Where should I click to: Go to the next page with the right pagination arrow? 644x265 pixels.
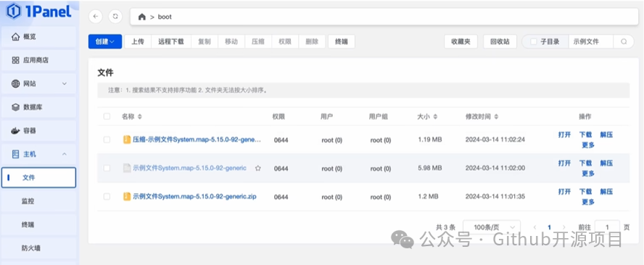click(563, 227)
